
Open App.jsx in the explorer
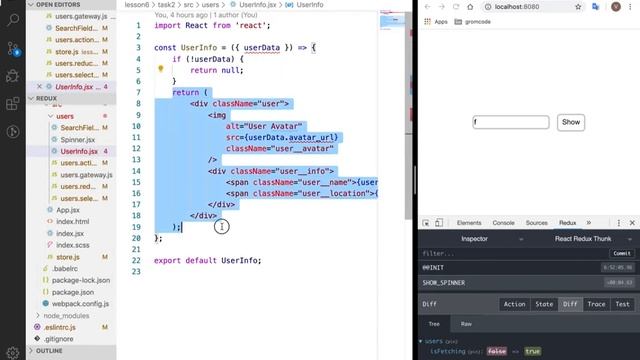point(68,210)
